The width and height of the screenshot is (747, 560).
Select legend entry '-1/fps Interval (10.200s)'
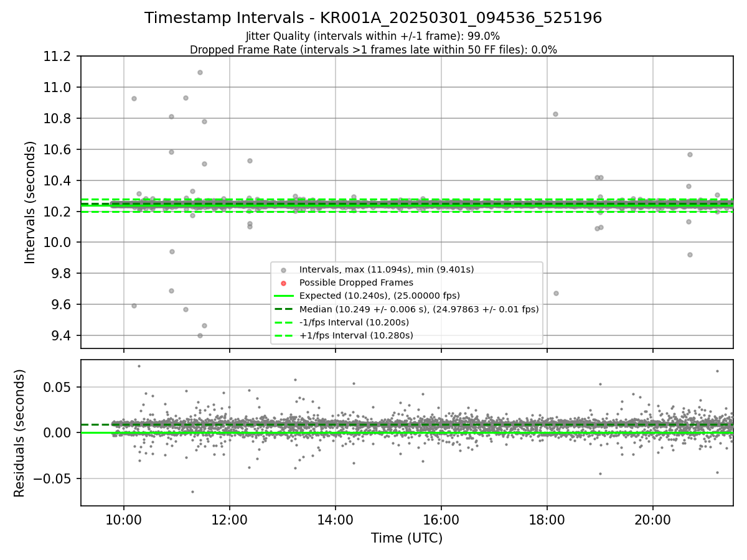[354, 322]
